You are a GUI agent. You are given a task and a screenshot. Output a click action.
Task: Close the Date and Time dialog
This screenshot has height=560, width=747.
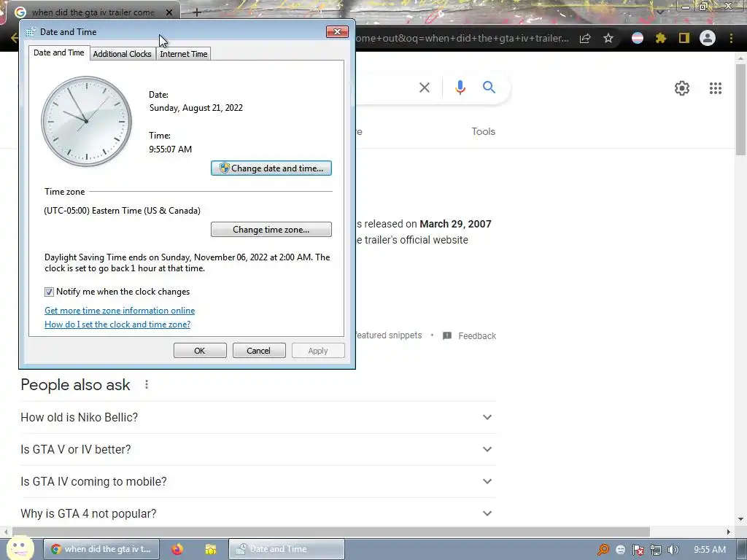pyautogui.click(x=337, y=32)
